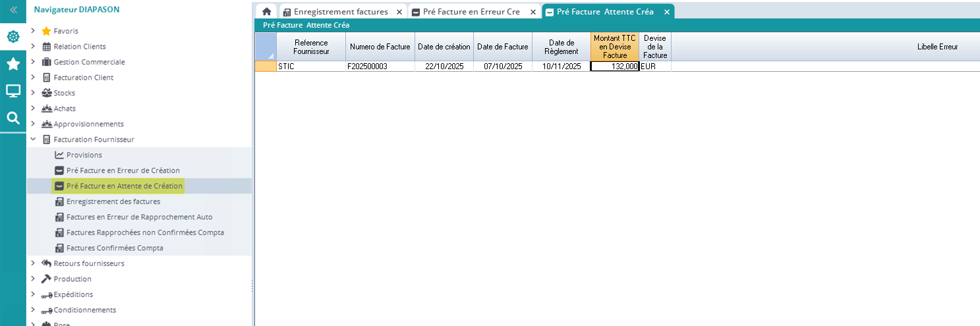
Task: Expand the Stocks tree node
Action: tap(33, 93)
